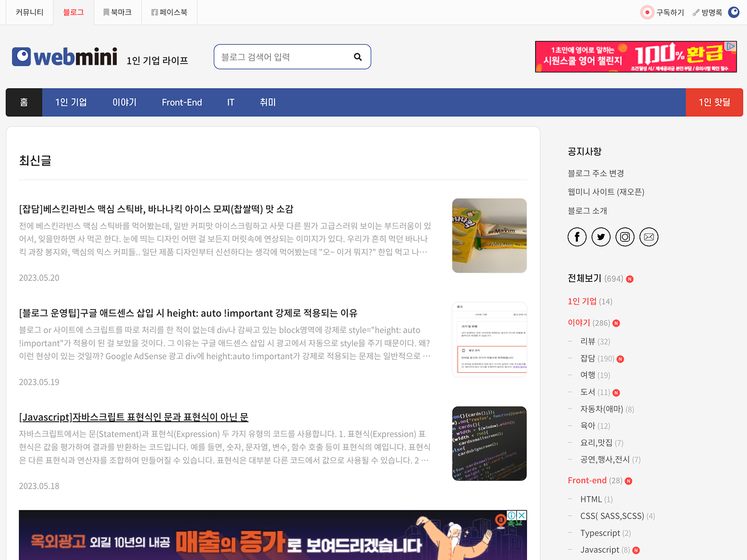This screenshot has width=747, height=560.
Task: Visit the Instagram icon in the sidebar
Action: [625, 237]
